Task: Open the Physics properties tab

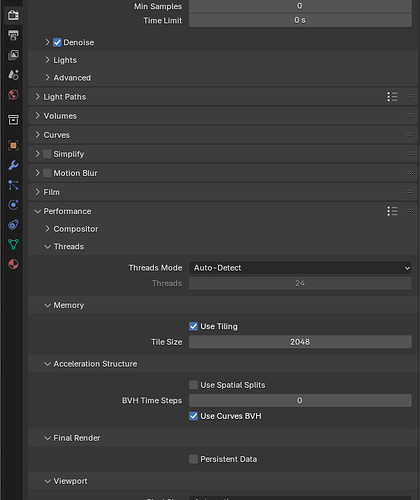Action: pyautogui.click(x=13, y=205)
